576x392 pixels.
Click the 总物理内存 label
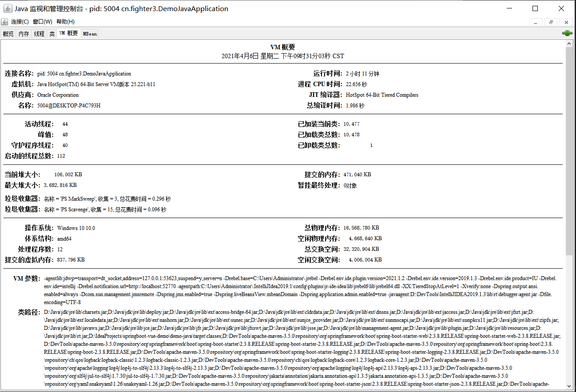pos(322,228)
